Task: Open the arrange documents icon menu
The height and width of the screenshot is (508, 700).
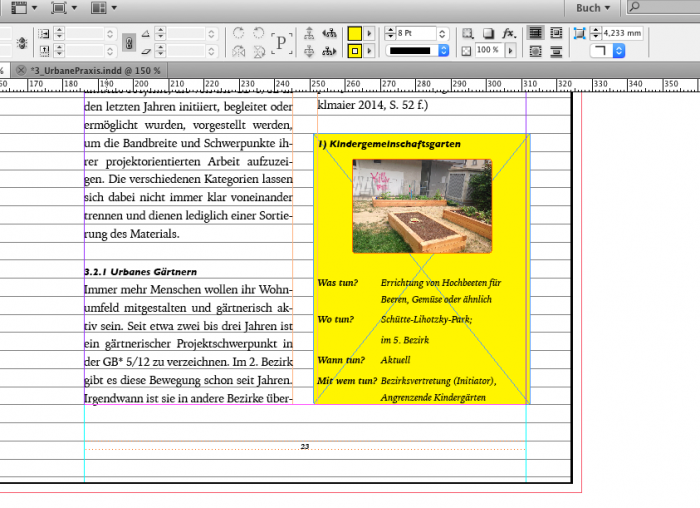Action: [x=103, y=8]
